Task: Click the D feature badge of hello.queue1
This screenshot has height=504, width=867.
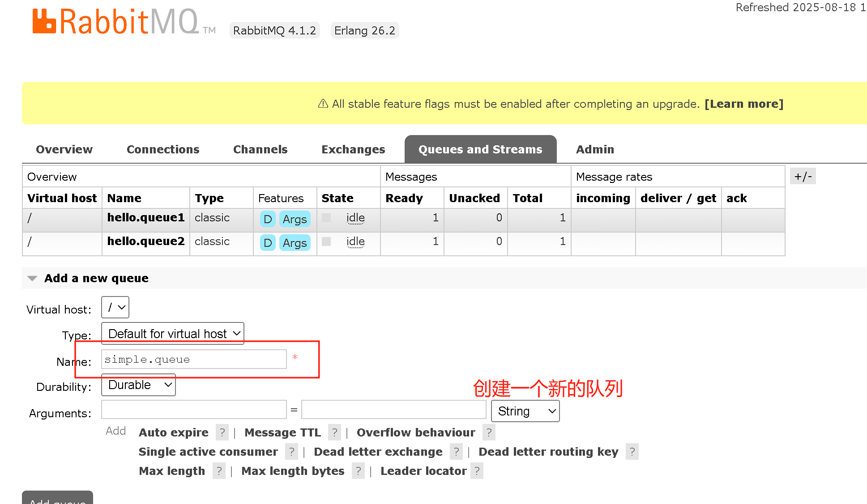Action: click(x=268, y=219)
